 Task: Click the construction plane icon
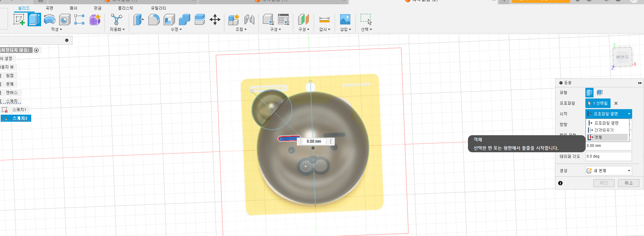pos(304,20)
